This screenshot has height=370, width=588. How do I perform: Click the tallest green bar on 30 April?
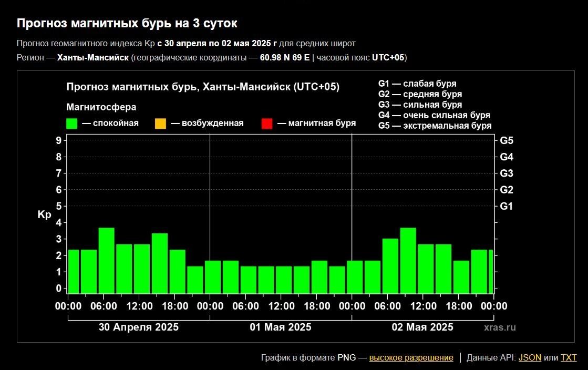107,260
